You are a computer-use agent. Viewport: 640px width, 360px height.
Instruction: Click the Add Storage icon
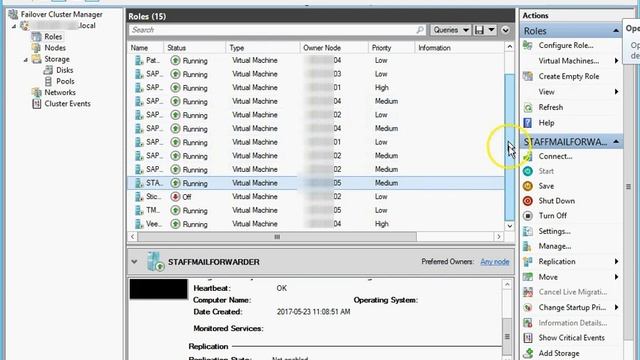pos(528,353)
